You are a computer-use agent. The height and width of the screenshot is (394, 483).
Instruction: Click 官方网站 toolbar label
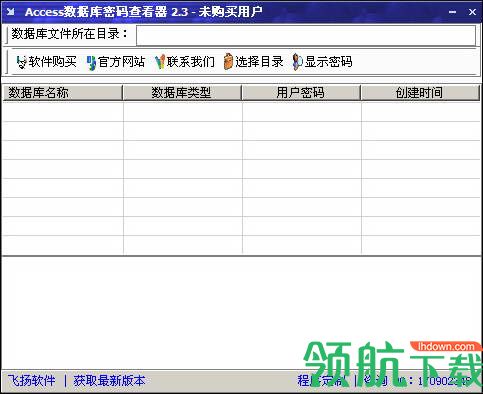(122, 62)
